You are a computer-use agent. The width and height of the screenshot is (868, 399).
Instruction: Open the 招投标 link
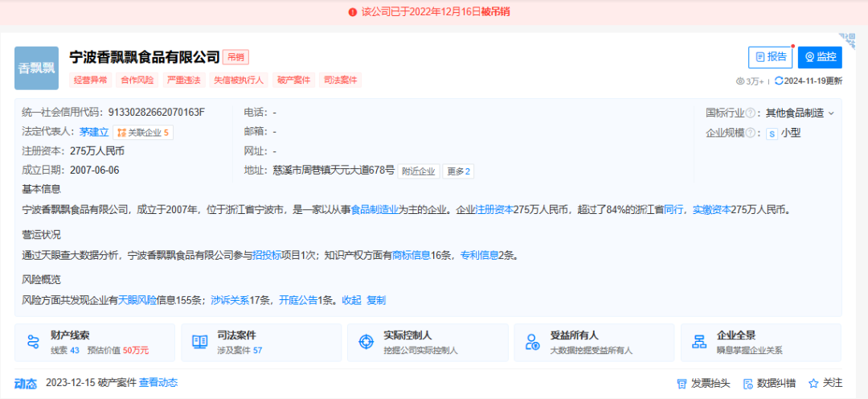(x=267, y=256)
